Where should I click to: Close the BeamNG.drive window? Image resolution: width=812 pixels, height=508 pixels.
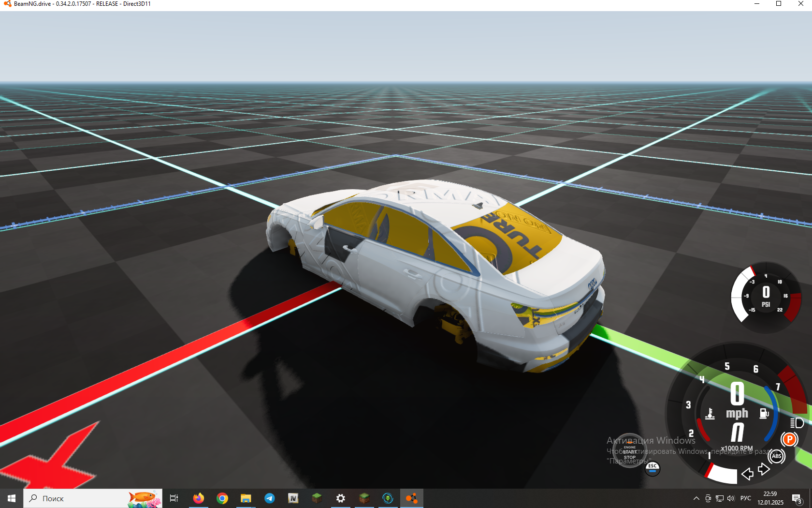pos(801,4)
